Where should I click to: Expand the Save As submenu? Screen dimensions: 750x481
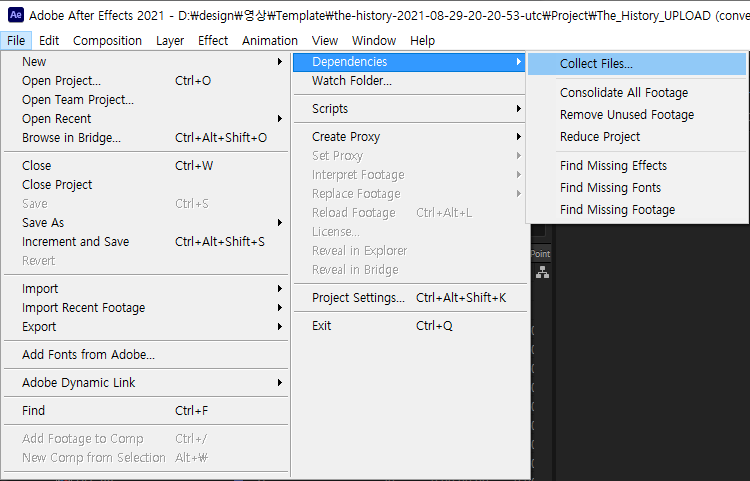coord(146,223)
